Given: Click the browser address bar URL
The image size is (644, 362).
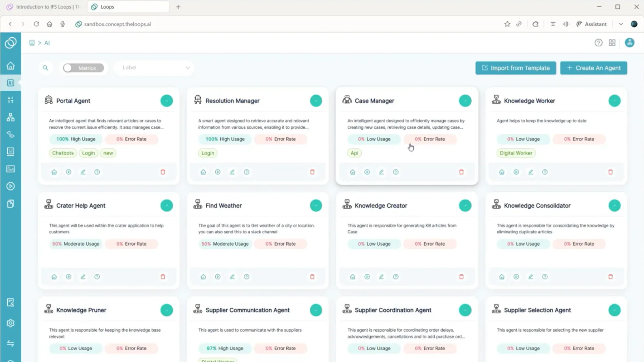Looking at the screenshot, I should pyautogui.click(x=118, y=24).
